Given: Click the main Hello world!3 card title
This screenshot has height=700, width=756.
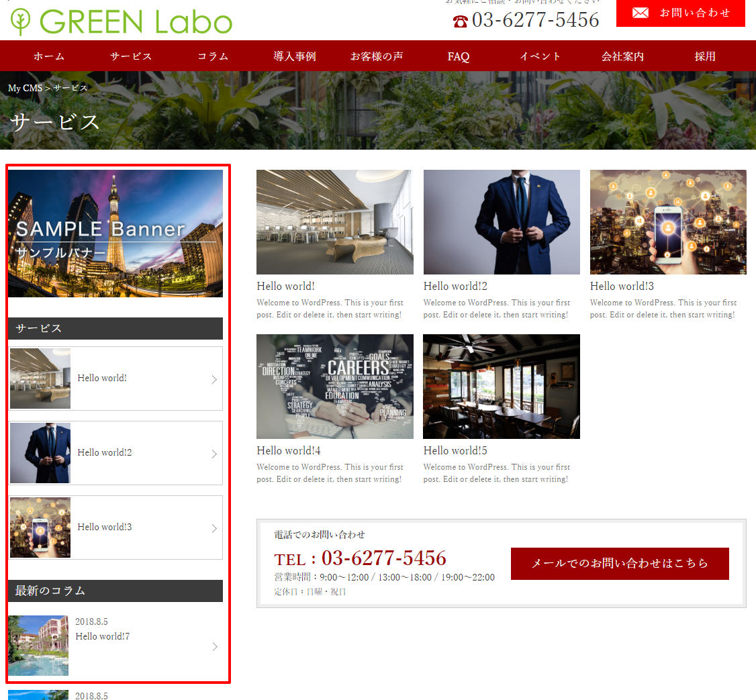Looking at the screenshot, I should tap(622, 287).
